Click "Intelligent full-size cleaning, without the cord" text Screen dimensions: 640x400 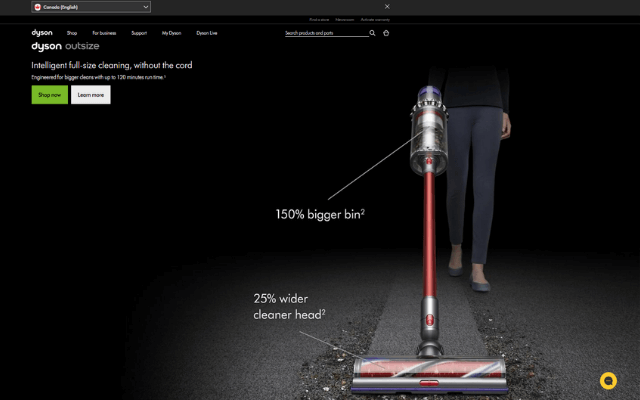112,65
